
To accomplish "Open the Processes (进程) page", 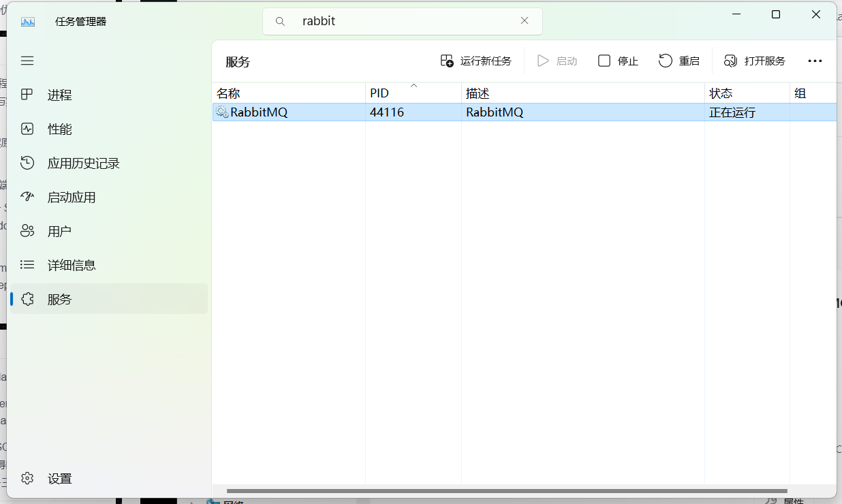I will tap(109, 95).
